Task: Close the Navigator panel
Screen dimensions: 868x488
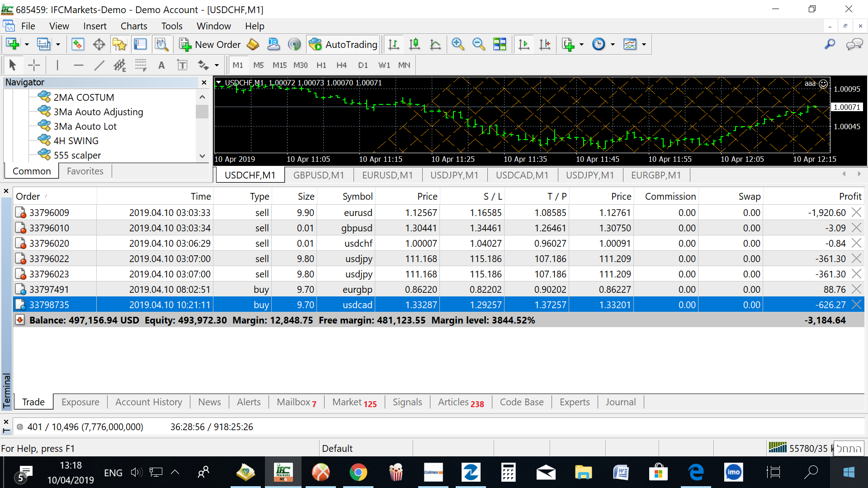Action: (x=204, y=82)
